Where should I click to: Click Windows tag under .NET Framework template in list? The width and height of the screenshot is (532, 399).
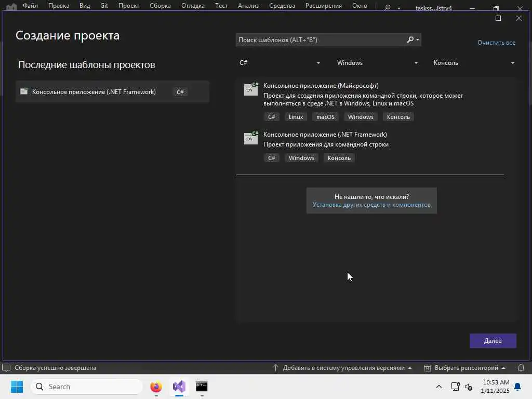pos(302,158)
